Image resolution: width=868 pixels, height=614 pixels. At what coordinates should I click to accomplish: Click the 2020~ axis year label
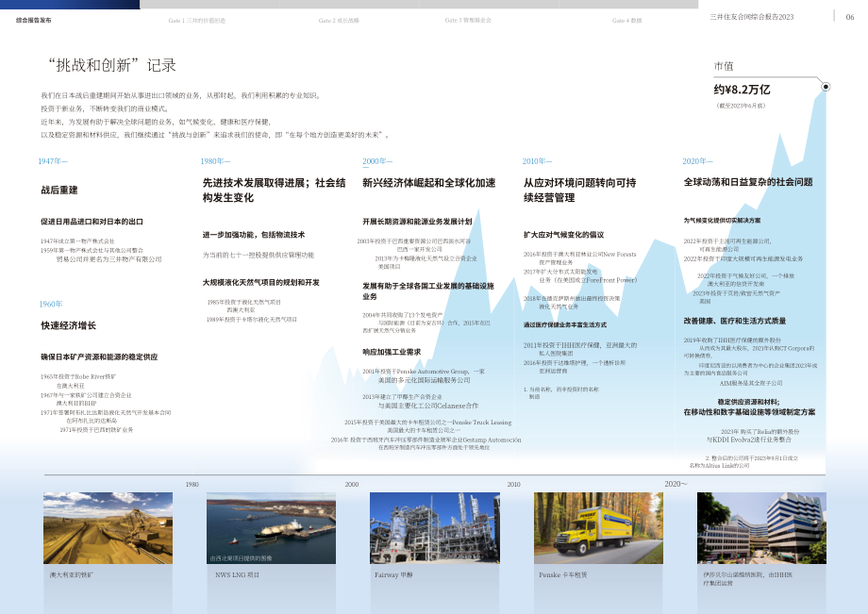pyautogui.click(x=676, y=484)
